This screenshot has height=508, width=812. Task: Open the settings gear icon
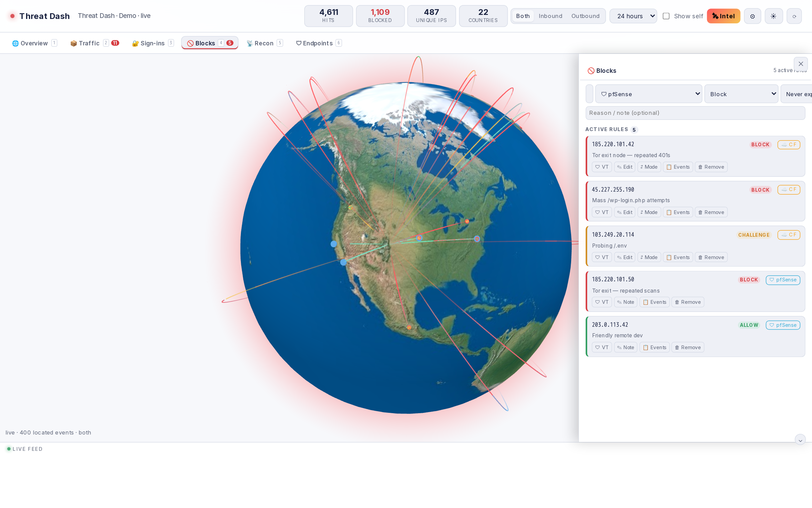click(752, 16)
